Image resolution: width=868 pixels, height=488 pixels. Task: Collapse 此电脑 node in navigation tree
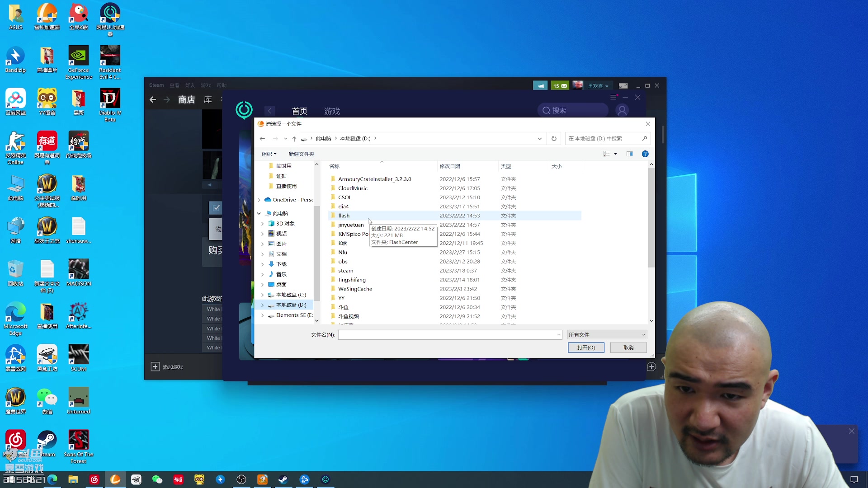point(259,213)
